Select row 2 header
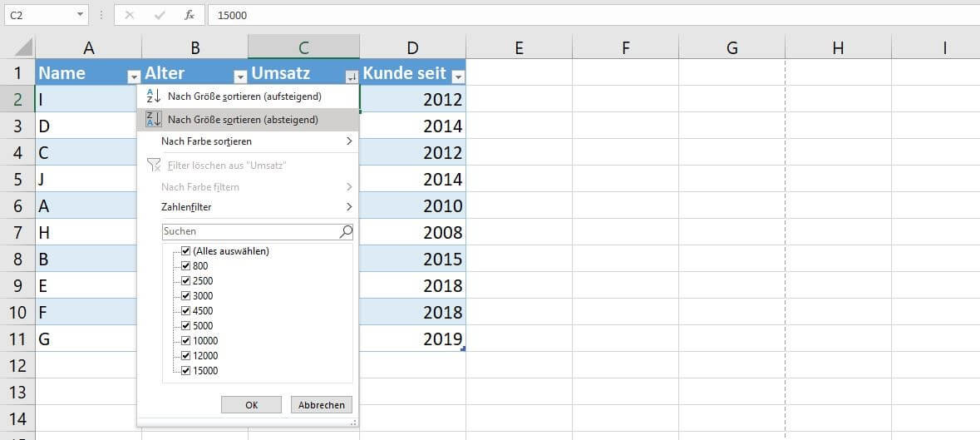The image size is (980, 440). pos(17,99)
